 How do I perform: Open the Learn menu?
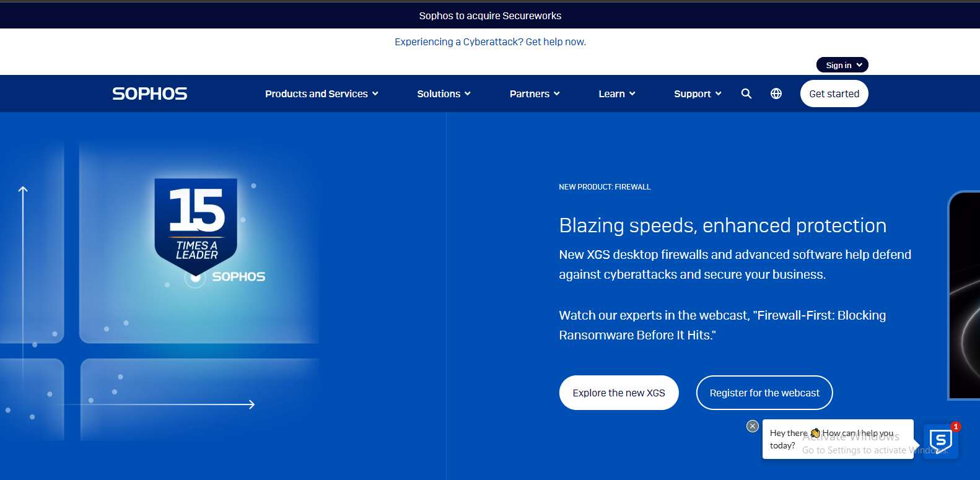tap(616, 94)
